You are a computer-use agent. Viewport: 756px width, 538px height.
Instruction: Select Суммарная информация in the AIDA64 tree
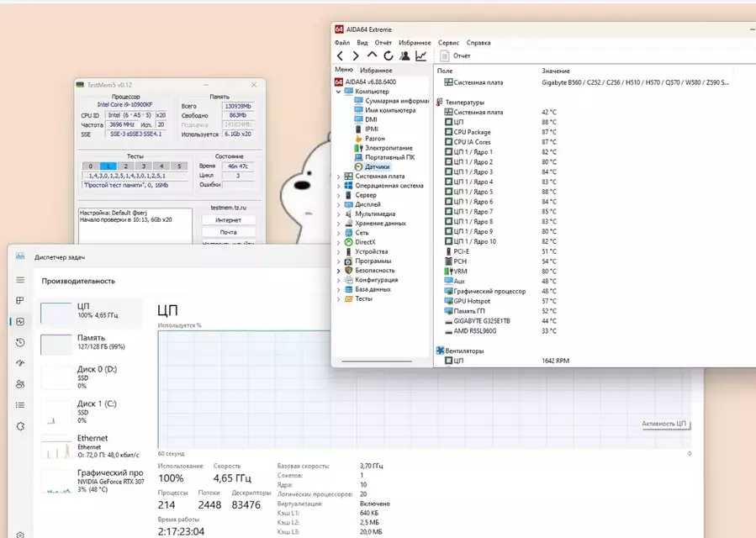[392, 101]
